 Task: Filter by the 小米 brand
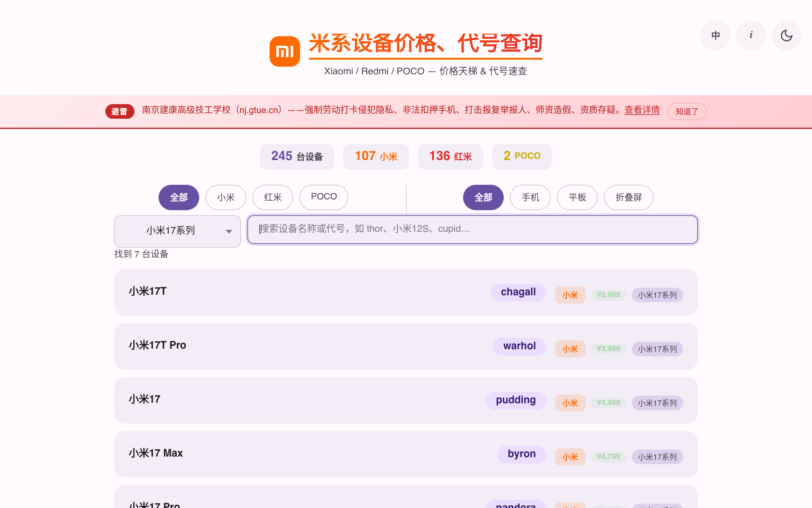click(226, 197)
